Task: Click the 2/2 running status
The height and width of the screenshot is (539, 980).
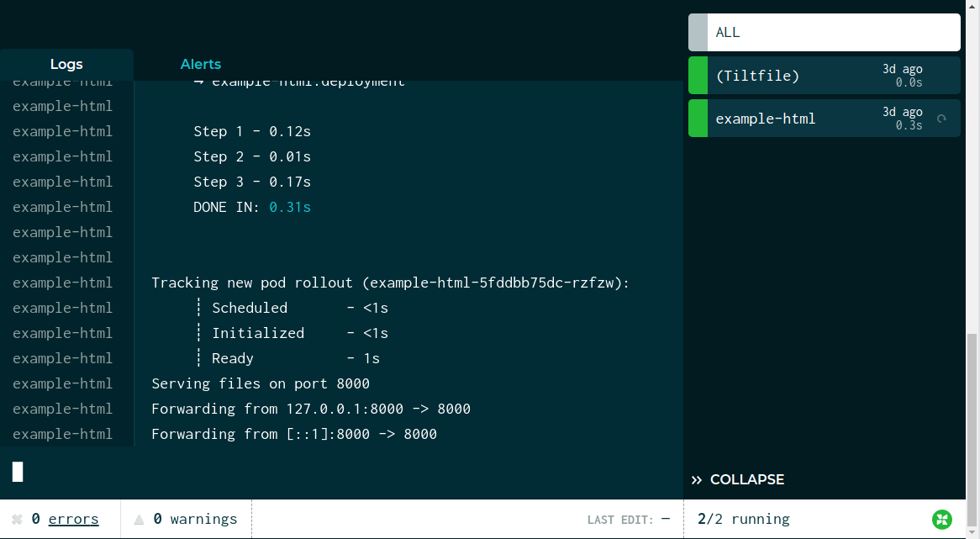Action: pos(744,519)
